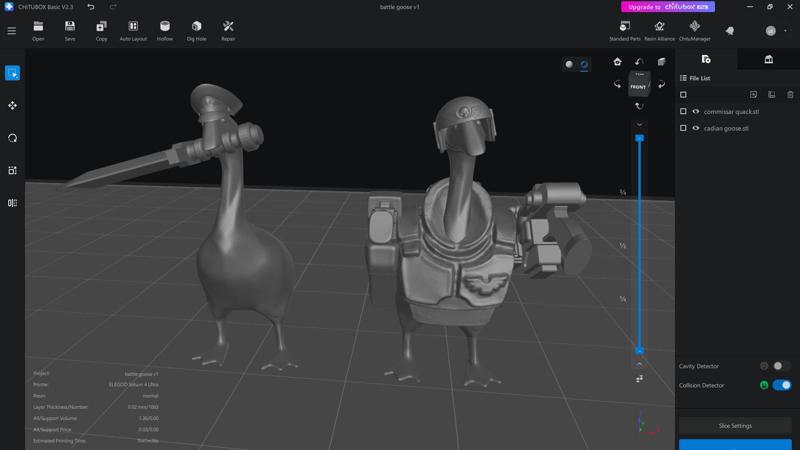Click the top handle of layer slider
This screenshot has height=450, width=800.
pyautogui.click(x=639, y=138)
